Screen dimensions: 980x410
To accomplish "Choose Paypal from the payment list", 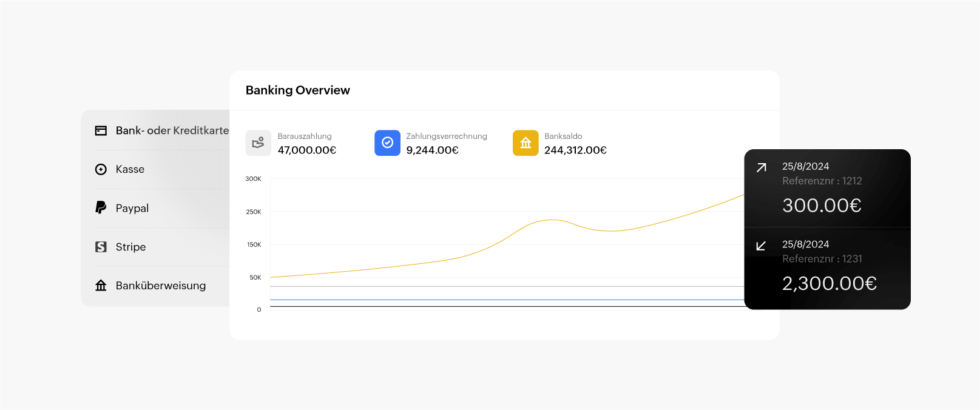I will (x=132, y=208).
